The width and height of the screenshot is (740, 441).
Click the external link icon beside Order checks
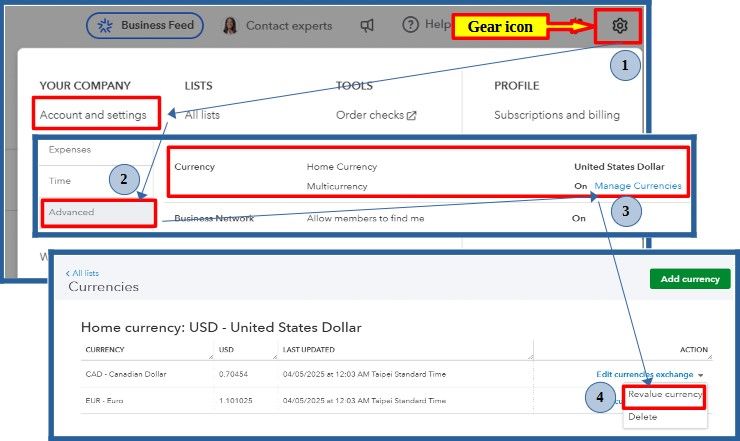(412, 115)
